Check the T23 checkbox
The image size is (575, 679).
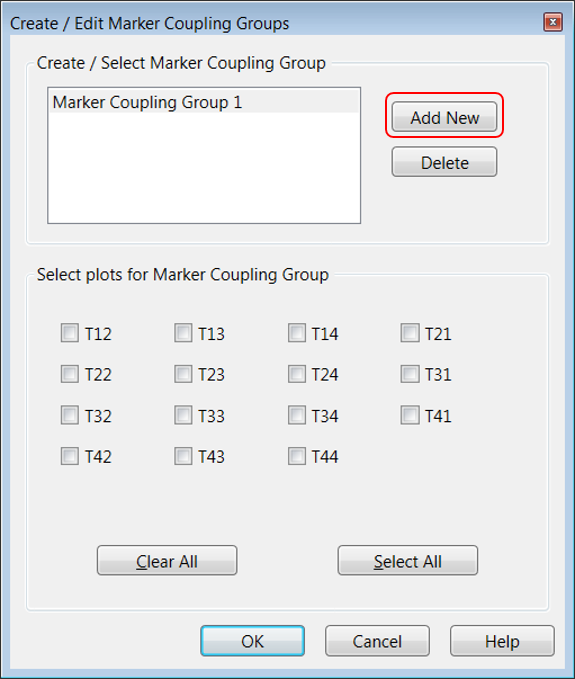pyautogui.click(x=183, y=374)
